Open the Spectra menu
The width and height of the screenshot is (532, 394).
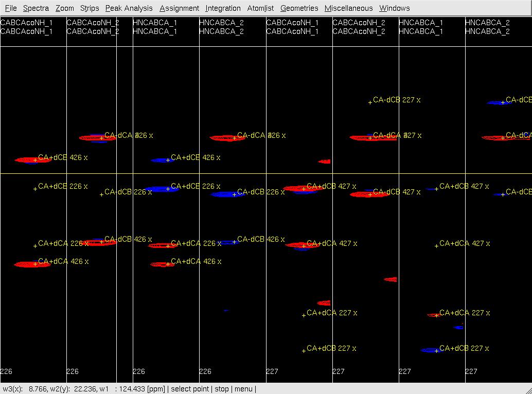point(36,8)
